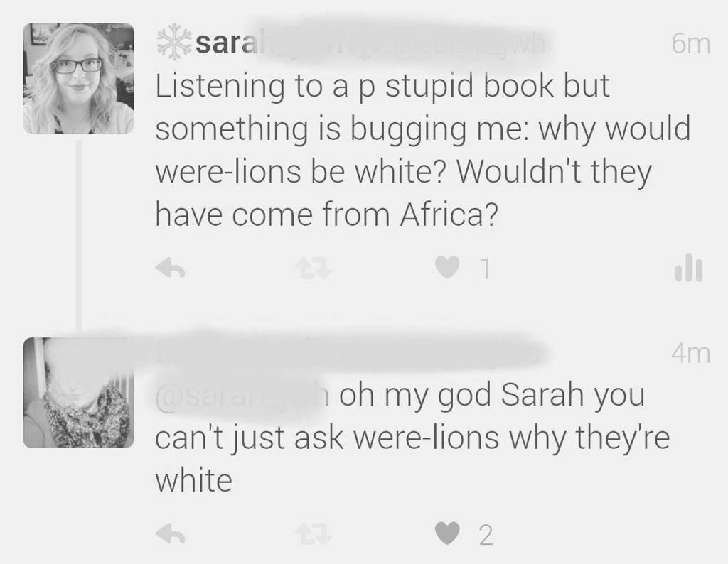
Task: Click the blurred username of the replier
Action: [x=348, y=354]
